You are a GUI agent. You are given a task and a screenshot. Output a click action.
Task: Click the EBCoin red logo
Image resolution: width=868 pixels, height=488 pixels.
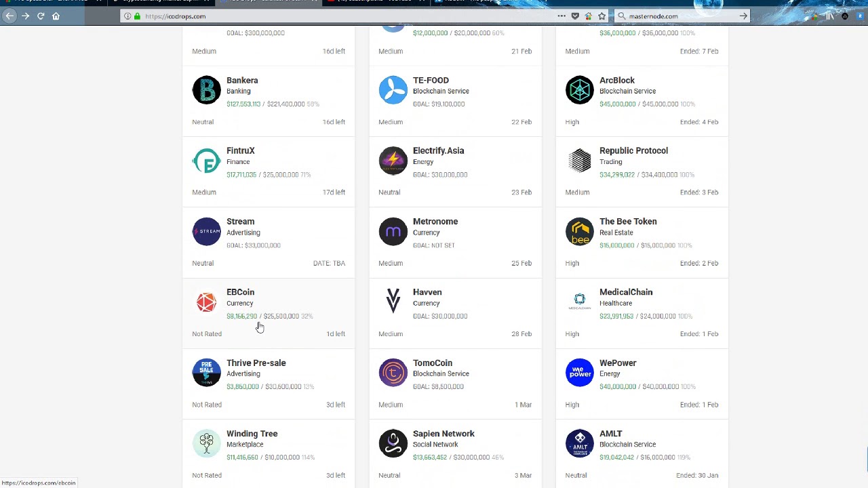206,302
